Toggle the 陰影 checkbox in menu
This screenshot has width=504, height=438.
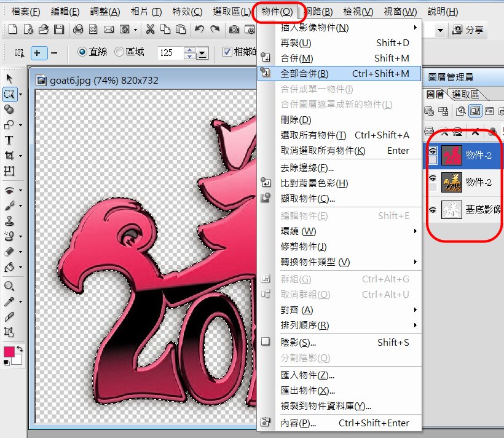[265, 341]
